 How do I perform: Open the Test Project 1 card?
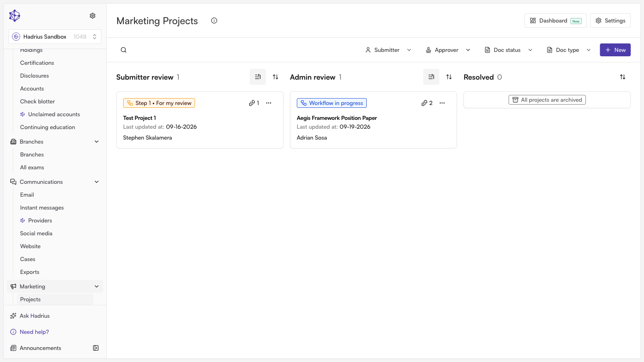[x=200, y=120]
